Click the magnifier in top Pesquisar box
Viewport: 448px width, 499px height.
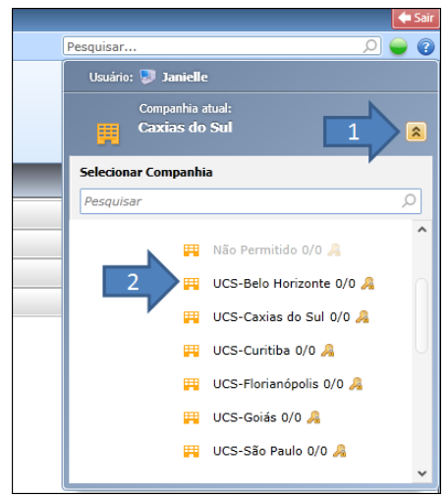370,46
